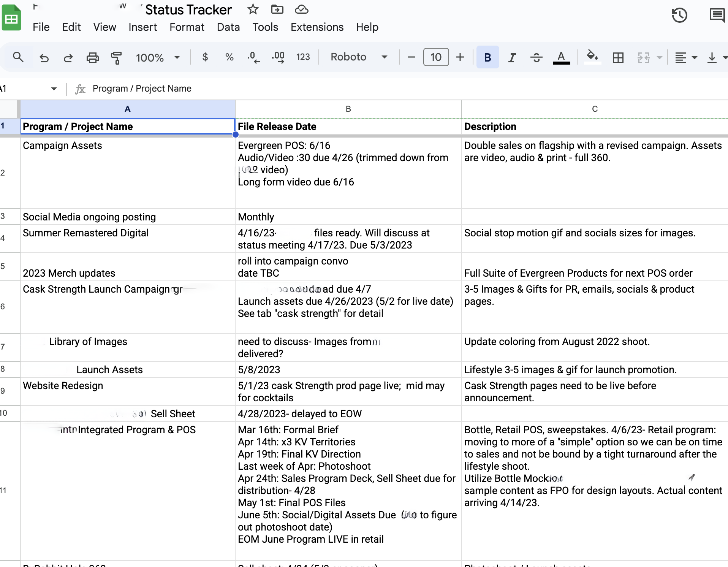Select the 5/8/2023 date cell
The image size is (728, 567).
348,369
